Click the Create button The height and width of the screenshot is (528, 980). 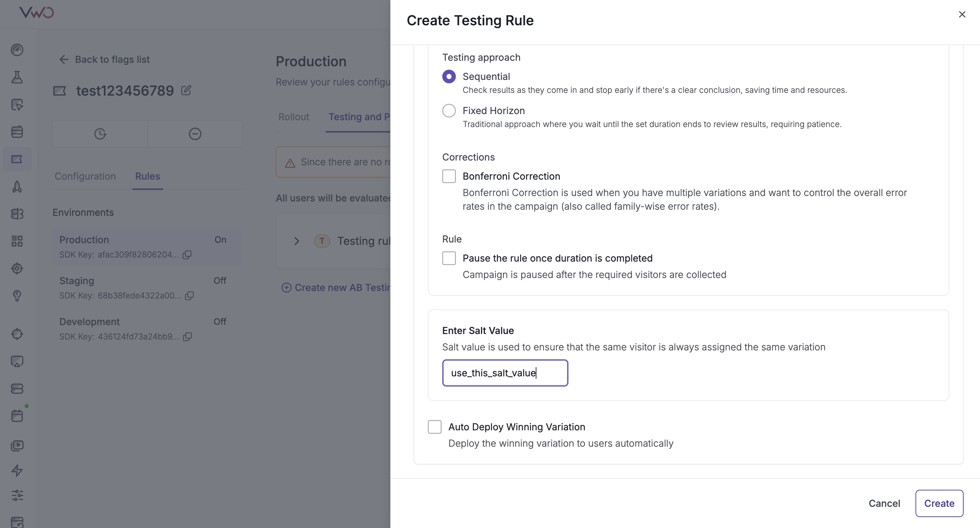tap(939, 503)
